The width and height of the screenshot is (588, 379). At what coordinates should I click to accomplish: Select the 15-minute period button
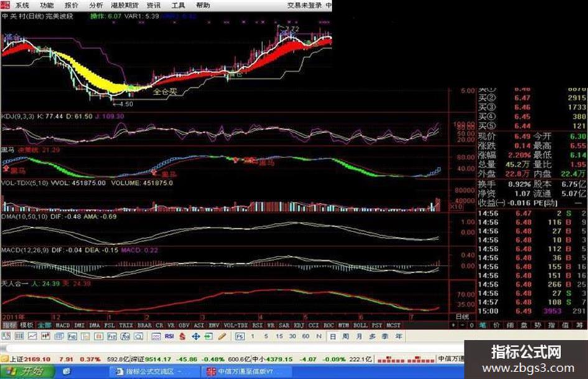tap(279, 336)
